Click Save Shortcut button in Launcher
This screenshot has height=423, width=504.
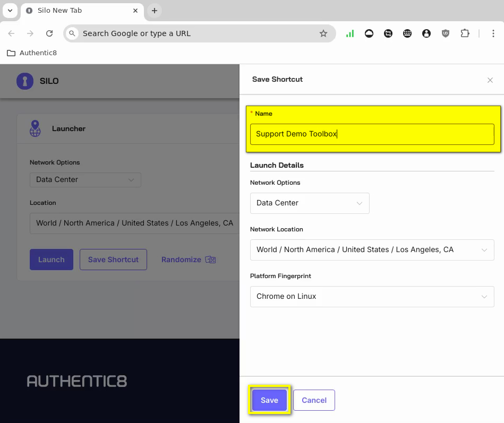pos(113,260)
